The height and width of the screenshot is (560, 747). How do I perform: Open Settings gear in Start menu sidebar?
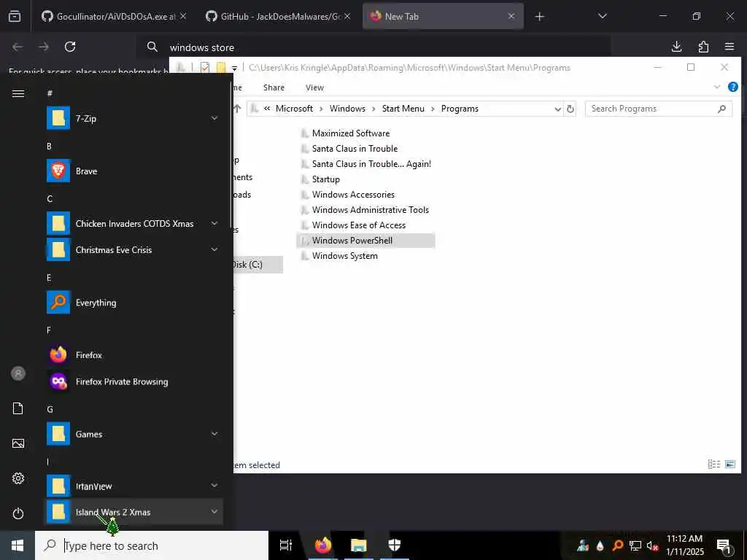[18, 478]
